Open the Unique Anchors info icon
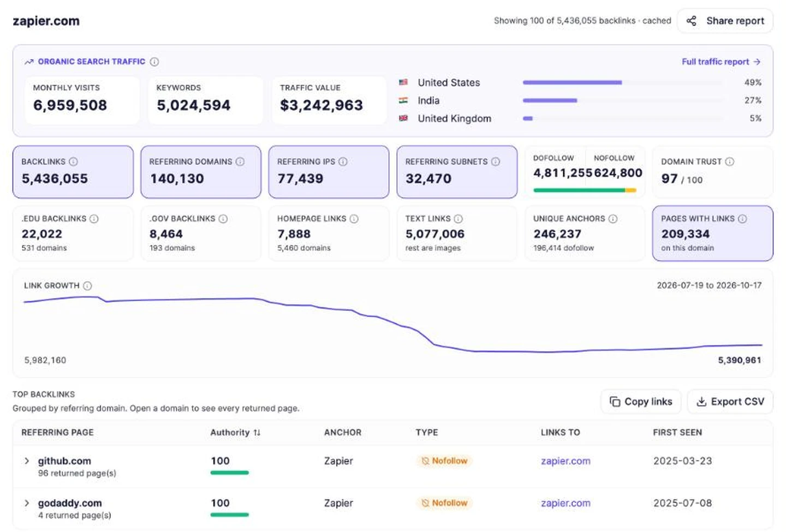 coord(612,218)
